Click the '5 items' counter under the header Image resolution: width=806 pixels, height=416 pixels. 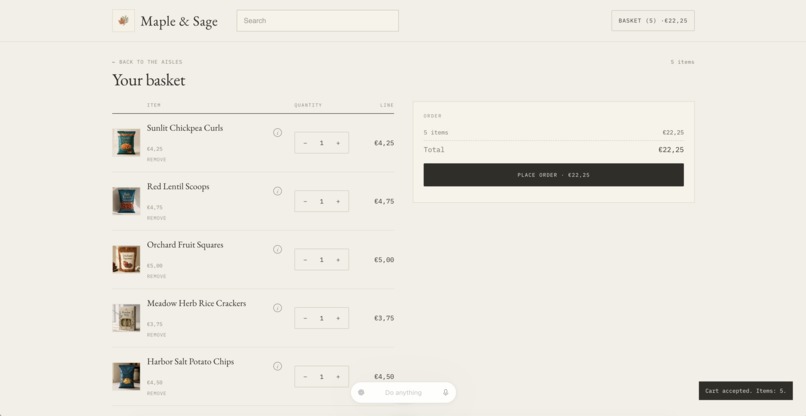point(682,62)
